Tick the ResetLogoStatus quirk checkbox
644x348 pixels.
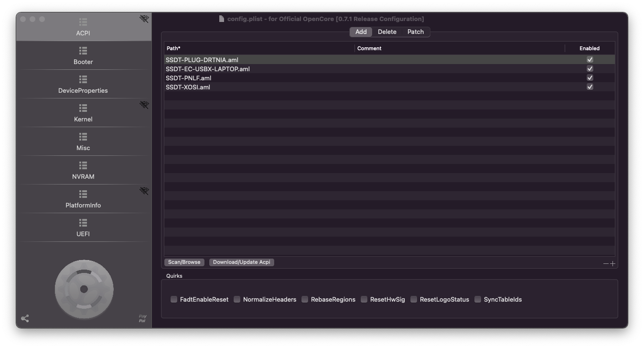pyautogui.click(x=414, y=299)
